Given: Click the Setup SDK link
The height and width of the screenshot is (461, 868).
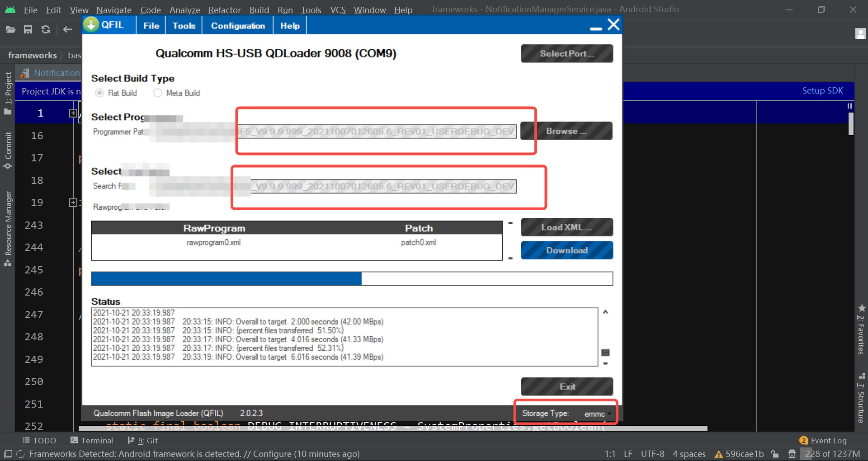Looking at the screenshot, I should [x=822, y=90].
